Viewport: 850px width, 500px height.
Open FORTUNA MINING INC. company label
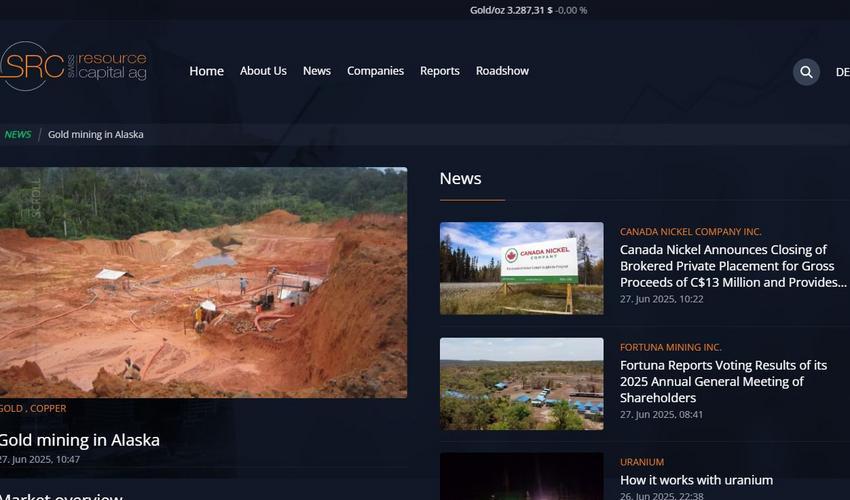[x=671, y=347]
